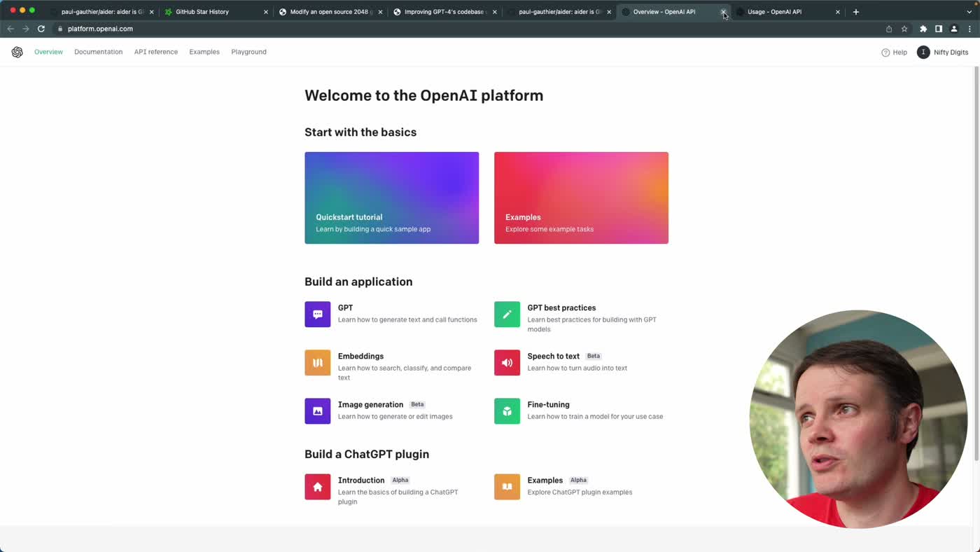Open the Nifty Digits account avatar
This screenshot has height=552, width=980.
923,53
